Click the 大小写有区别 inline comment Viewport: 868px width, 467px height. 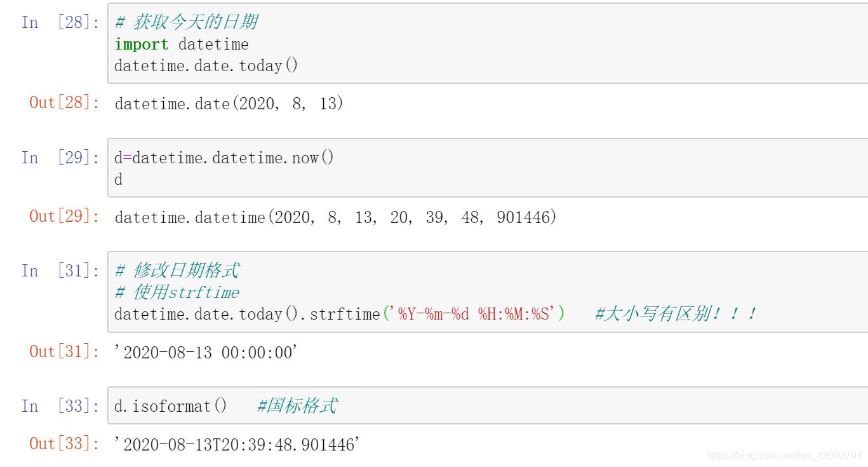point(676,314)
